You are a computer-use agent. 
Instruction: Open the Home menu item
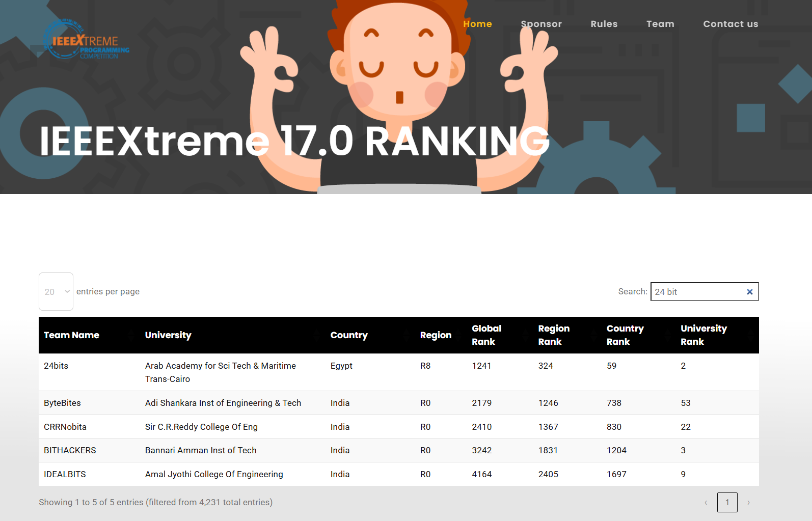click(477, 24)
